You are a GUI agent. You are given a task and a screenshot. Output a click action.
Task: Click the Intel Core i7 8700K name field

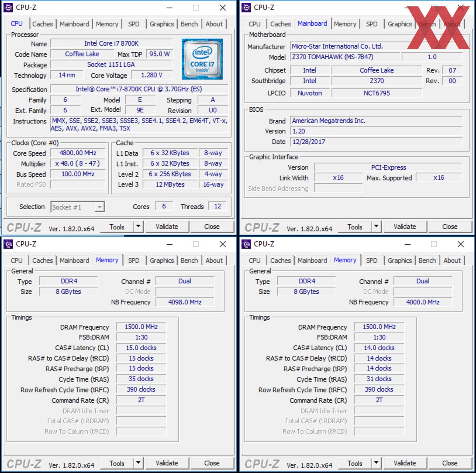pos(112,43)
